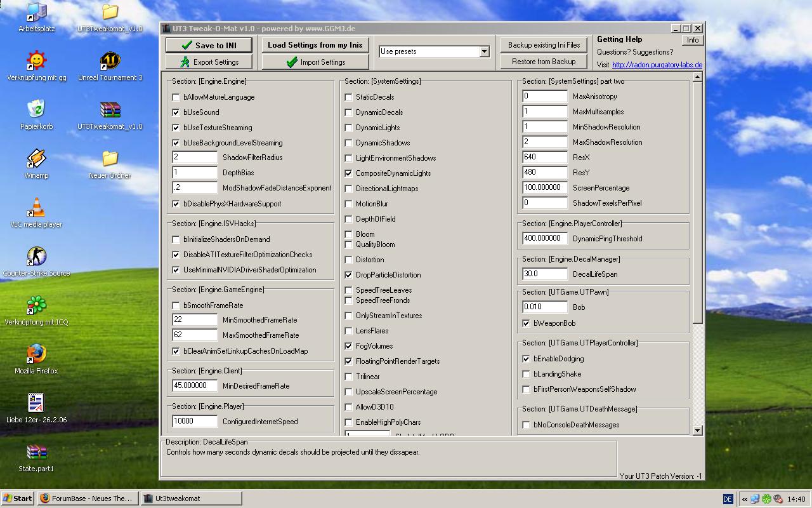Enable DynamicShadows checkbox

pos(349,143)
